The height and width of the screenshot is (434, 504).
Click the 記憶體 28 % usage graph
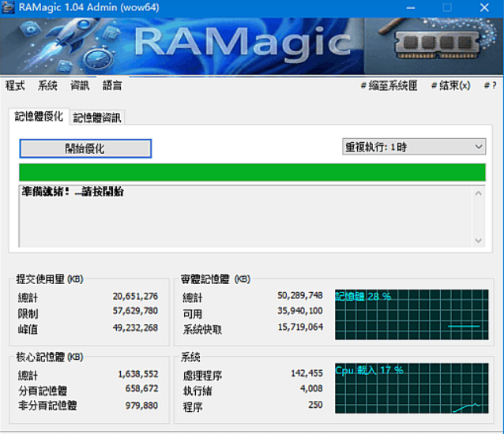pyautogui.click(x=412, y=315)
